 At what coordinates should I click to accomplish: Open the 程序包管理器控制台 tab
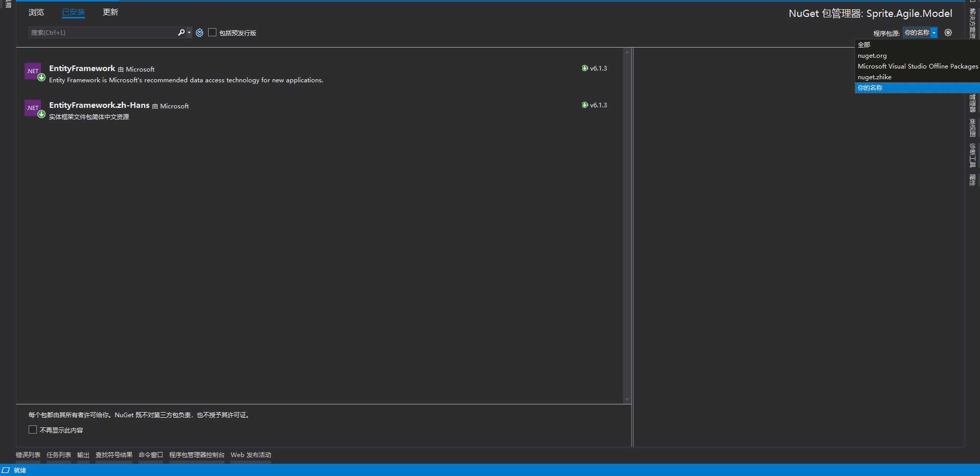[197, 455]
